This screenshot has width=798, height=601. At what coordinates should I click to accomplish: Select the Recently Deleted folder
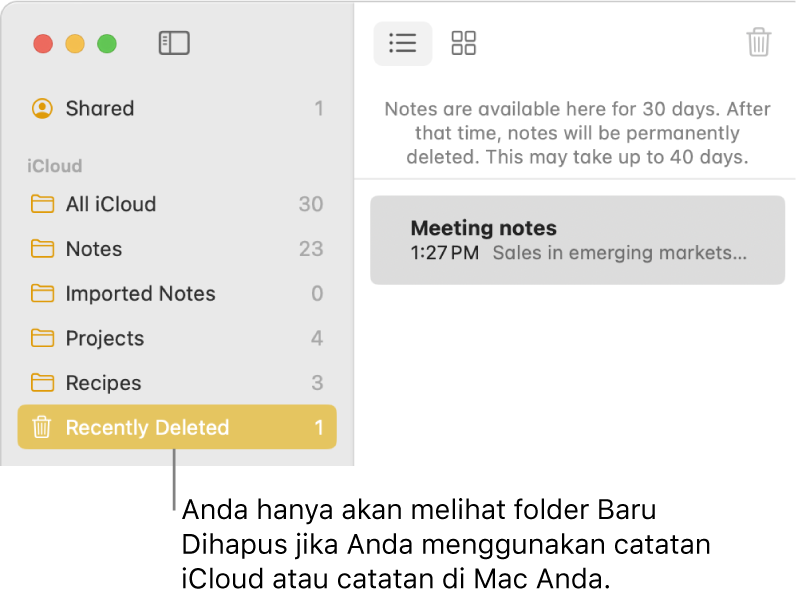click(x=177, y=427)
